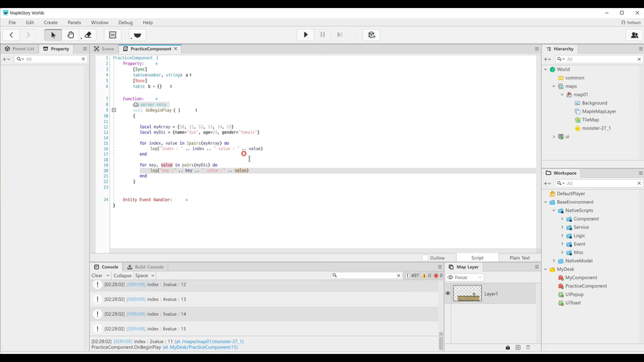The image size is (644, 362).
Task: Switch to the Scene tab
Action: 104,49
